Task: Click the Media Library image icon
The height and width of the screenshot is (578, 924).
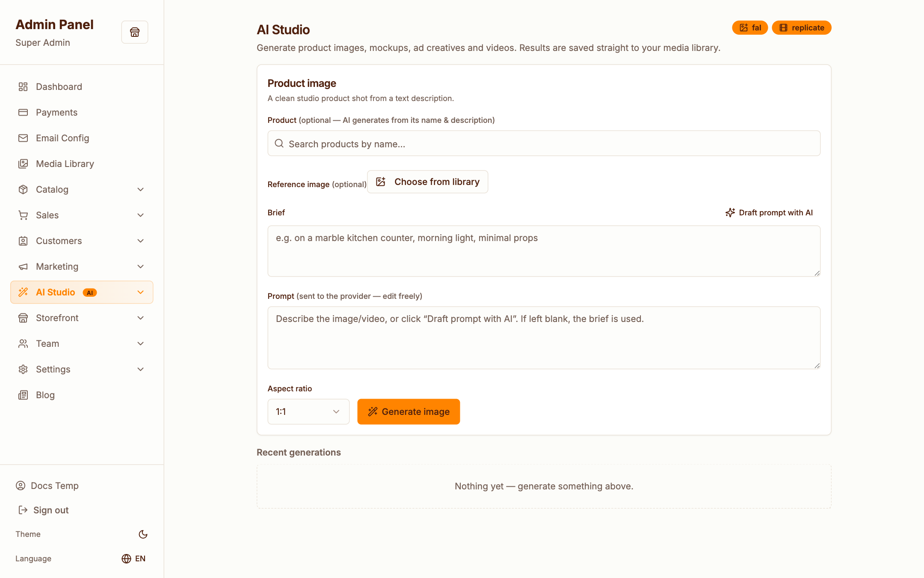Action: point(23,164)
